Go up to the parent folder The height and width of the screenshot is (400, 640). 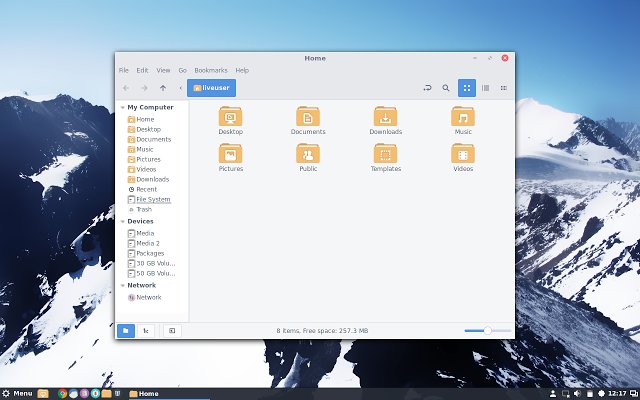coord(163,88)
